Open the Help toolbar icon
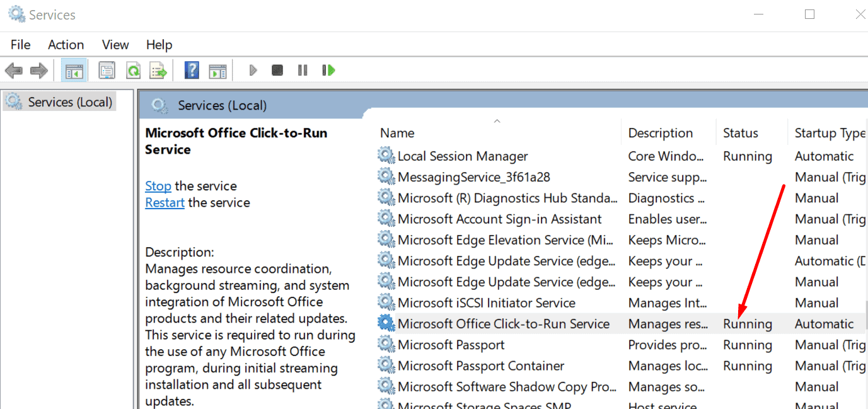This screenshot has width=868, height=409. [x=192, y=70]
